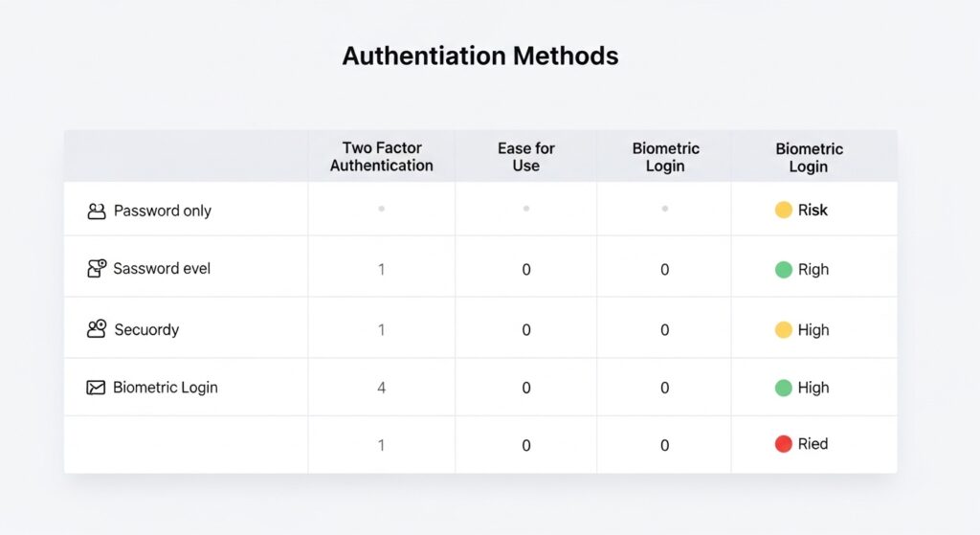
Task: Click the Biometric Login row icon
Action: pyautogui.click(x=96, y=388)
